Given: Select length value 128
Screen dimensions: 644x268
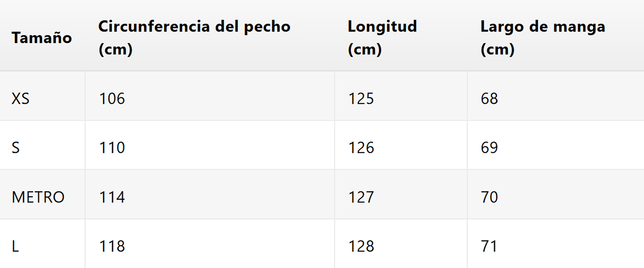Looking at the screenshot, I should (x=361, y=246).
